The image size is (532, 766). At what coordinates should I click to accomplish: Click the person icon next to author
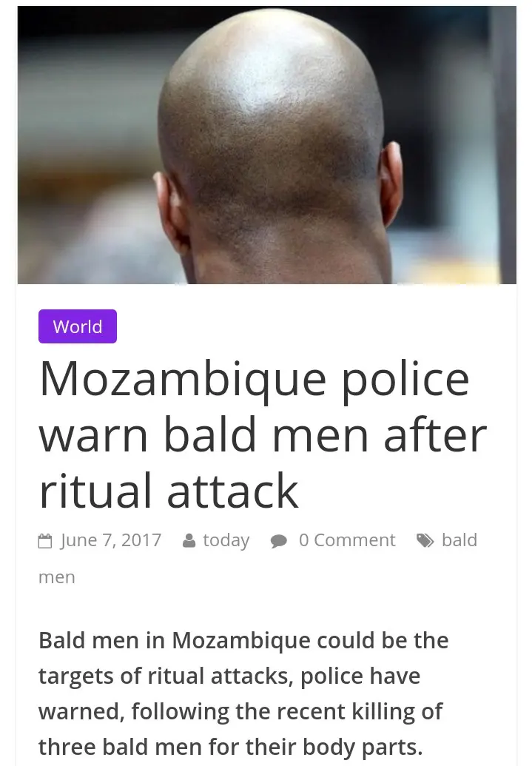tap(189, 541)
